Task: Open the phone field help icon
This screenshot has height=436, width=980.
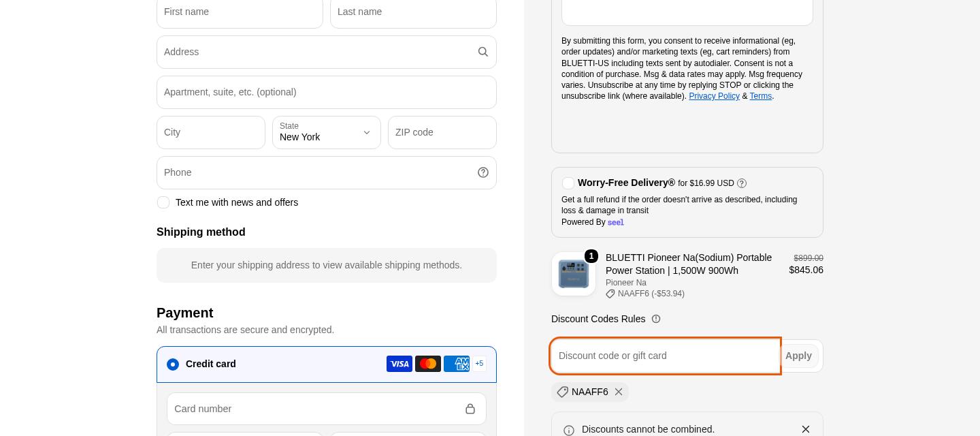Action: pyautogui.click(x=483, y=172)
